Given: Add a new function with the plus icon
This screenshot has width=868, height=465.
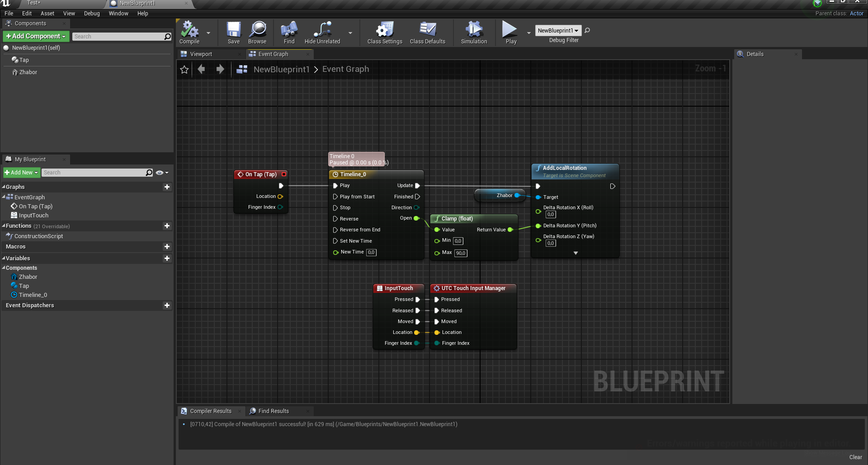Looking at the screenshot, I should (167, 226).
